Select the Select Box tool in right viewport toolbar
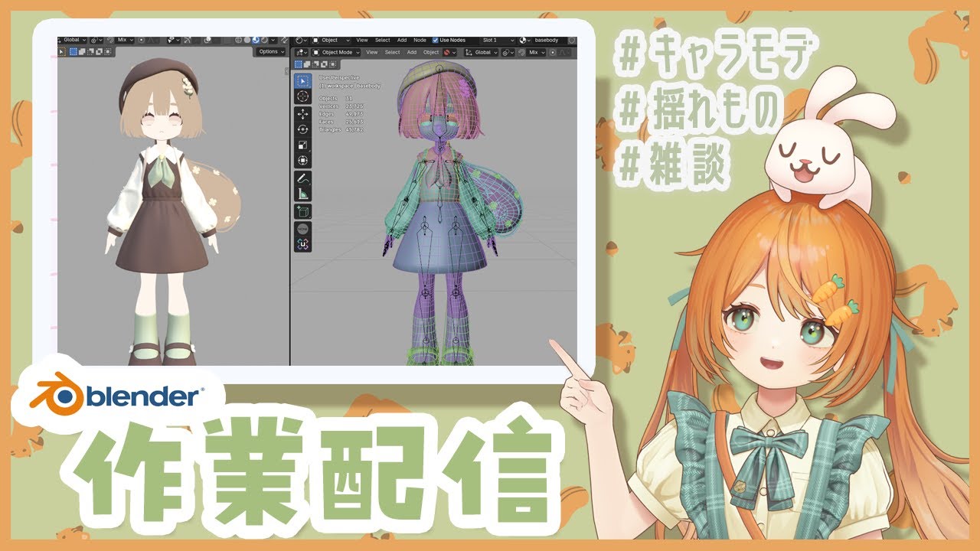 (303, 80)
